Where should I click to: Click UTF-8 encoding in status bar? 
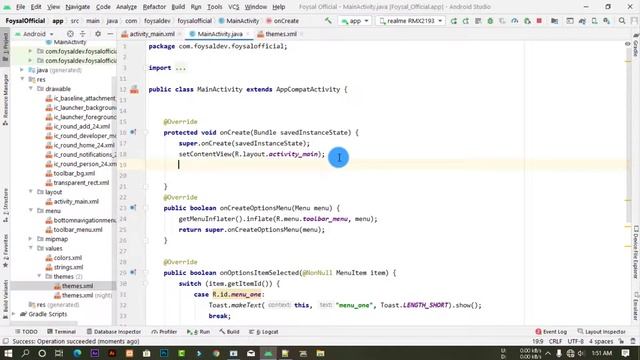[x=576, y=341]
